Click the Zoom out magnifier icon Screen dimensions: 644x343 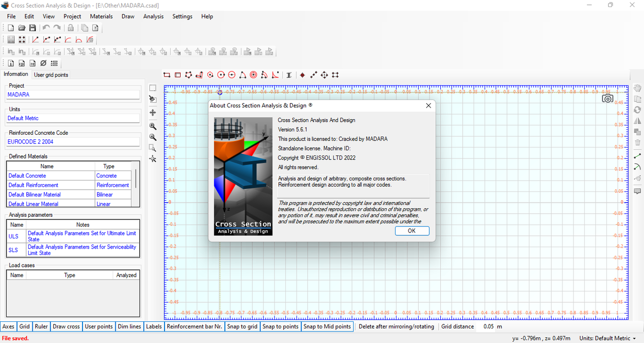tap(153, 137)
